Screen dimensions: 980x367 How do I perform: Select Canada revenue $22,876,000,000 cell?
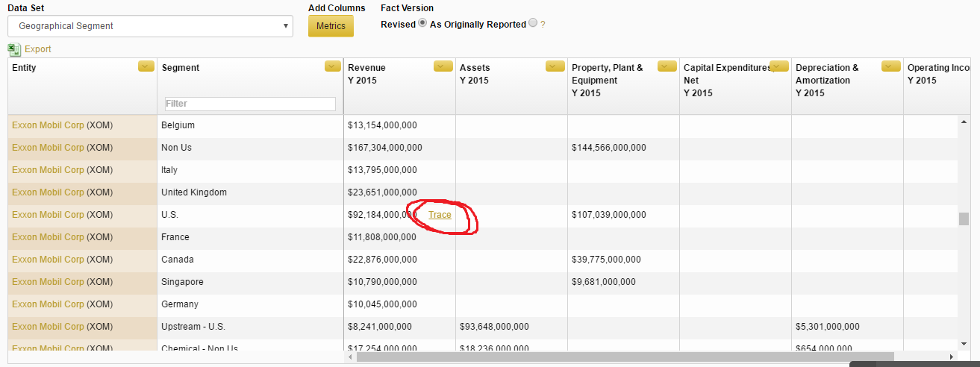pos(399,260)
